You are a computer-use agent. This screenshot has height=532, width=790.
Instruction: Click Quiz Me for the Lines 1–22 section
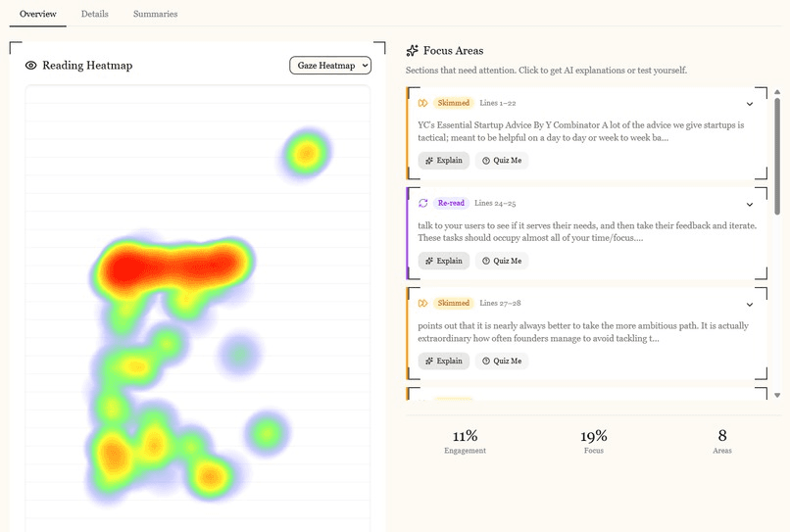point(502,161)
